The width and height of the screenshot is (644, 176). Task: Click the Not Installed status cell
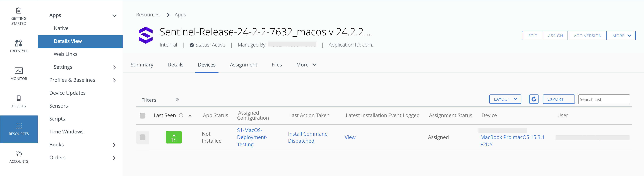[212, 137]
